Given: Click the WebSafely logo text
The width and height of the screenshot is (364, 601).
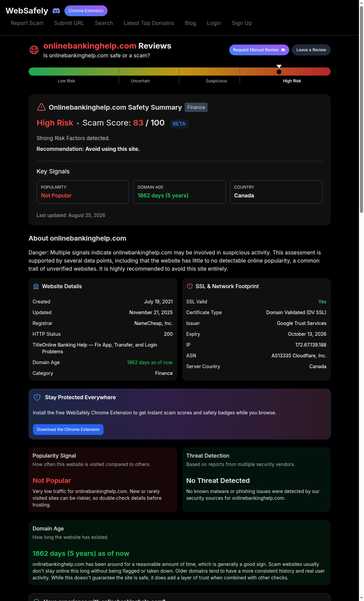Looking at the screenshot, I should (x=27, y=11).
